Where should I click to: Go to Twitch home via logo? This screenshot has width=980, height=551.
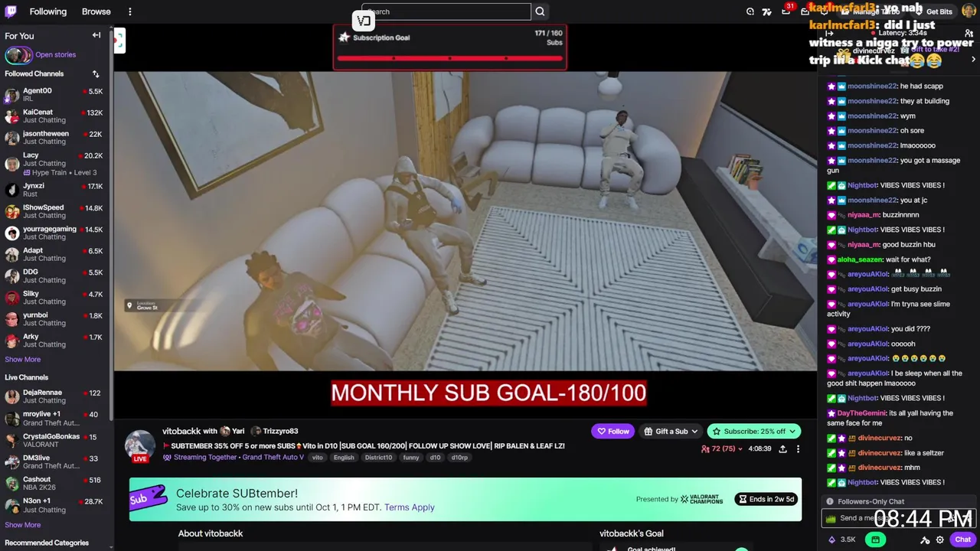(11, 11)
